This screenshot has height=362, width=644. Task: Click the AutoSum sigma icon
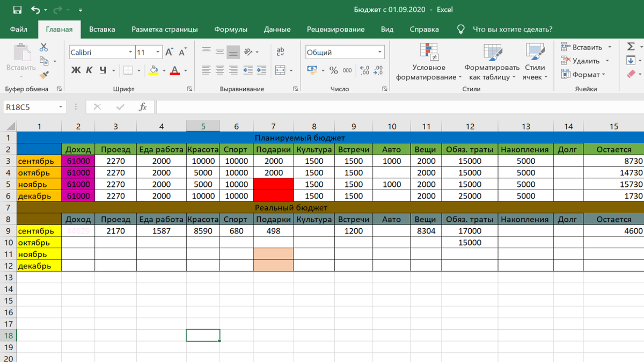(631, 47)
